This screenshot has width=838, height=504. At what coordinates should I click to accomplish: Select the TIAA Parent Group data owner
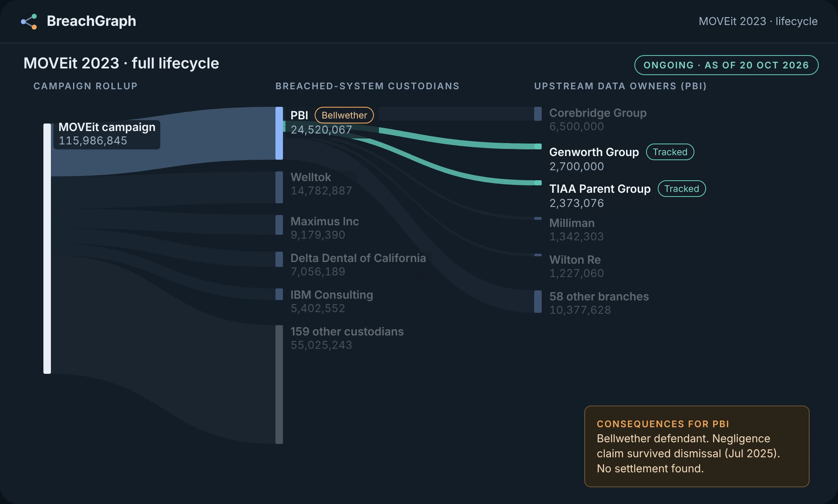tap(600, 189)
